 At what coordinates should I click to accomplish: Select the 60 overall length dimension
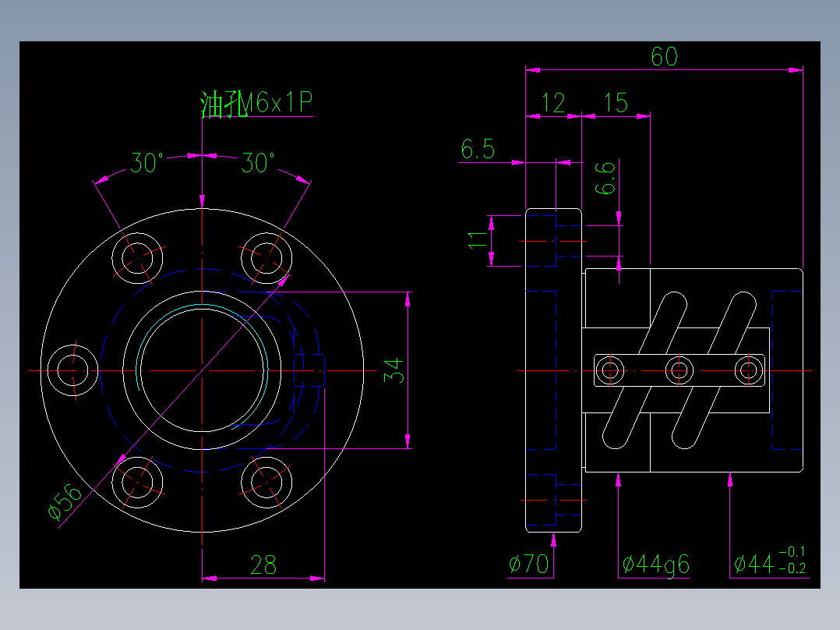click(x=664, y=56)
